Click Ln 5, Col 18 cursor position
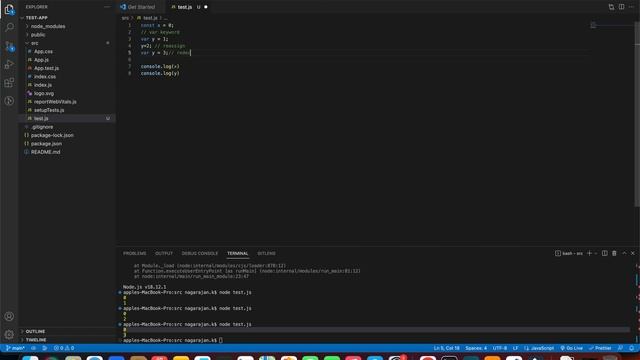This screenshot has height=360, width=640. [x=447, y=348]
